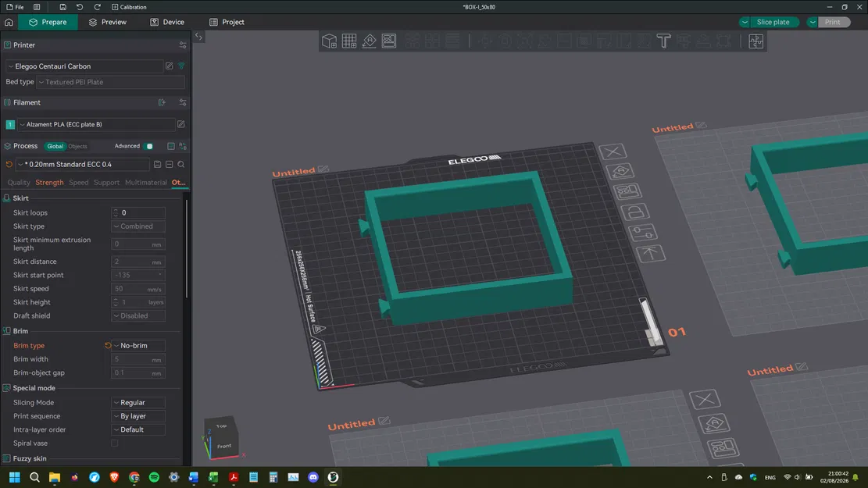Click Auto orient in the top toolbar
The height and width of the screenshot is (488, 868).
(370, 41)
